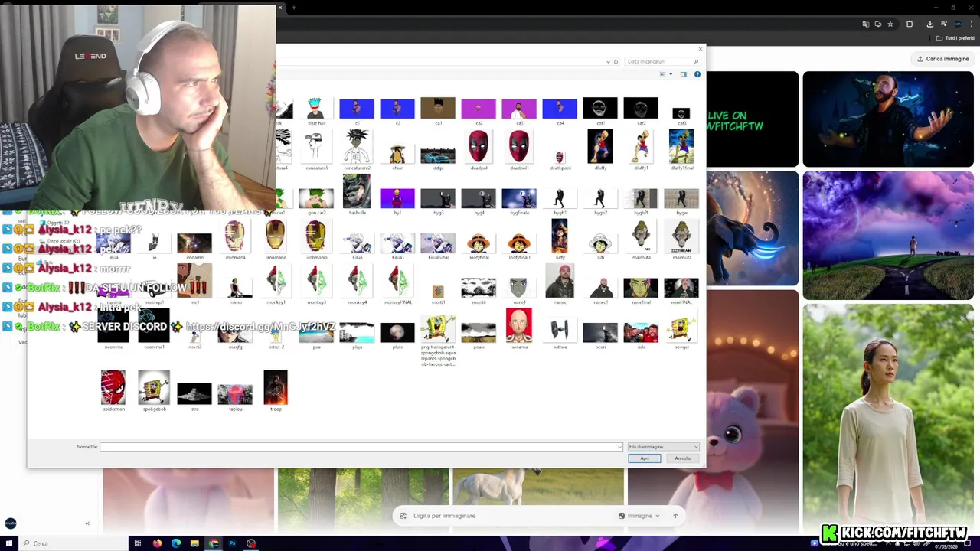Image resolution: width=980 pixels, height=551 pixels.
Task: Open the white horse gallery image
Action: 538,488
